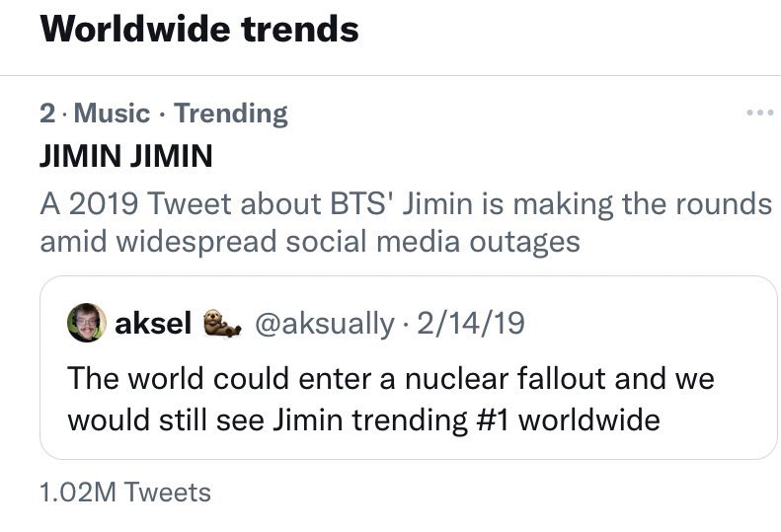The width and height of the screenshot is (781, 532).
Task: Click aksel's profile avatar picture
Action: click(86, 323)
